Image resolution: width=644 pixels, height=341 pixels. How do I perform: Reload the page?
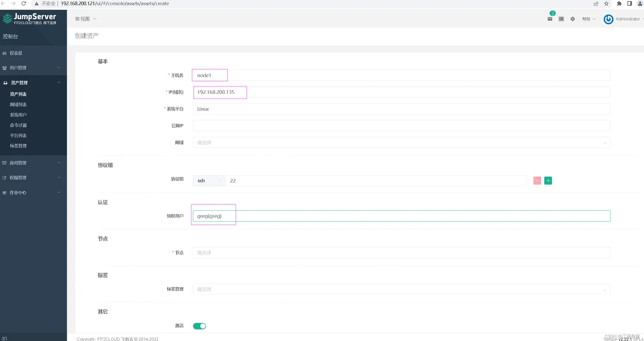tap(23, 3)
